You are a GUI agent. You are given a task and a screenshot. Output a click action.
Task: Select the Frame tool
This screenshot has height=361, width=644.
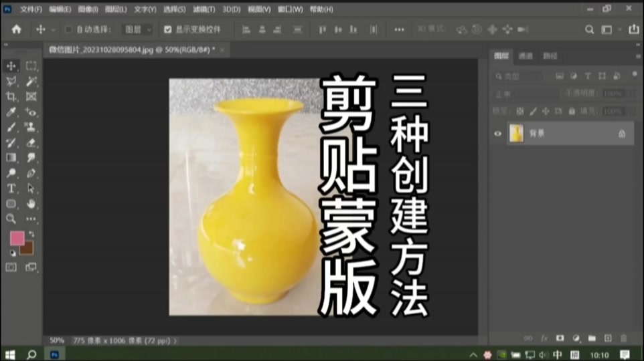(x=31, y=96)
